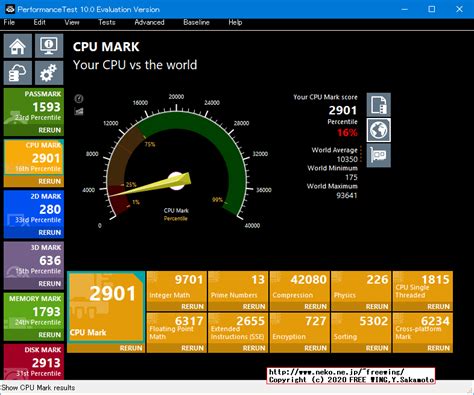This screenshot has height=395, width=474.
Task: Open the Baseline menu
Action: pos(196,22)
